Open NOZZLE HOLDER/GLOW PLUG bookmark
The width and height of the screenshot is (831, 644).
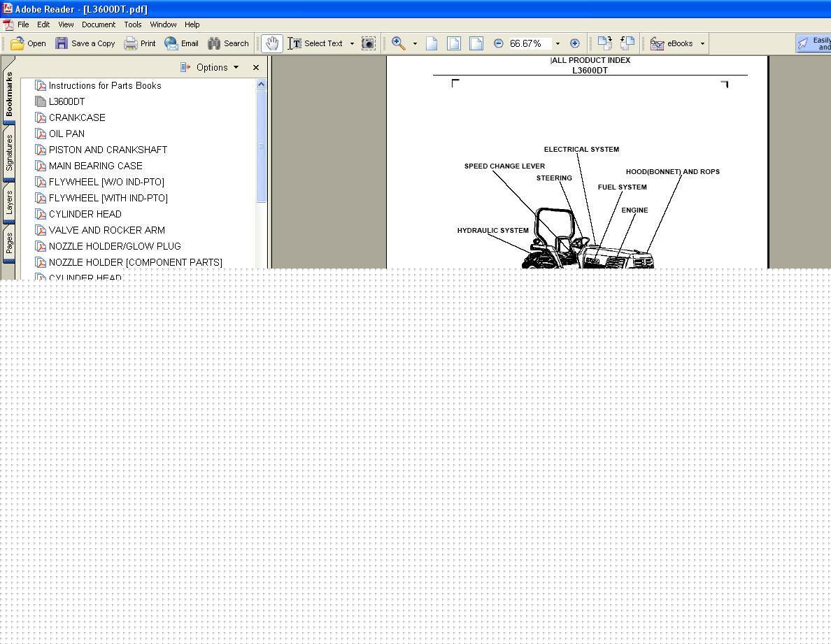click(115, 245)
